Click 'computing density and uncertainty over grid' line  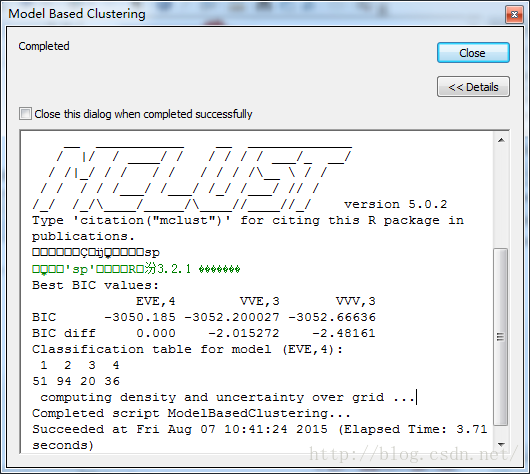pos(227,397)
